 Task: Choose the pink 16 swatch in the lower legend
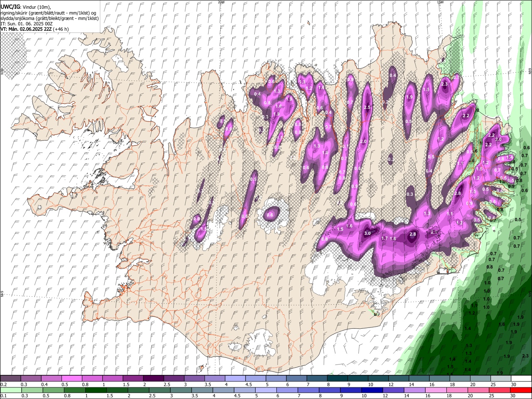click(x=436, y=390)
